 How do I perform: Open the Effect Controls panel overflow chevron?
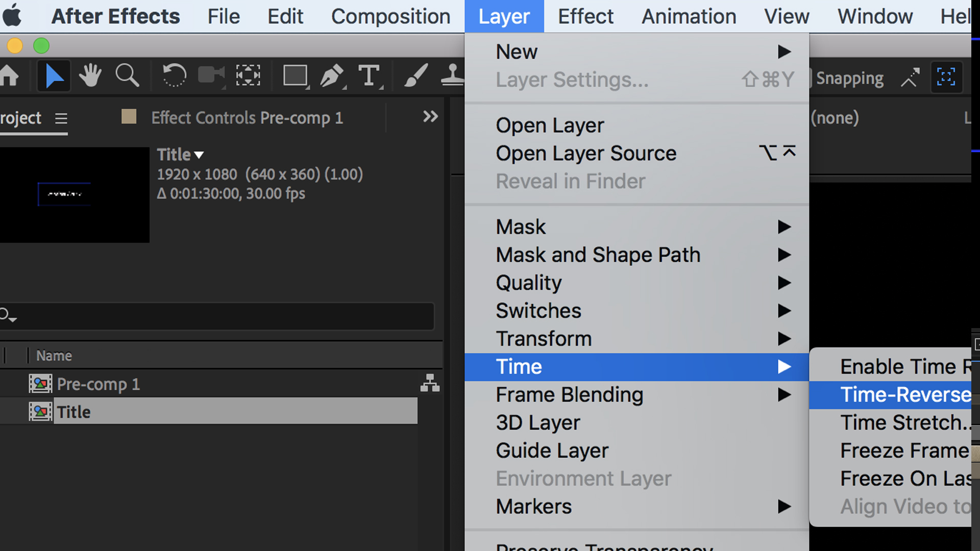coord(430,117)
